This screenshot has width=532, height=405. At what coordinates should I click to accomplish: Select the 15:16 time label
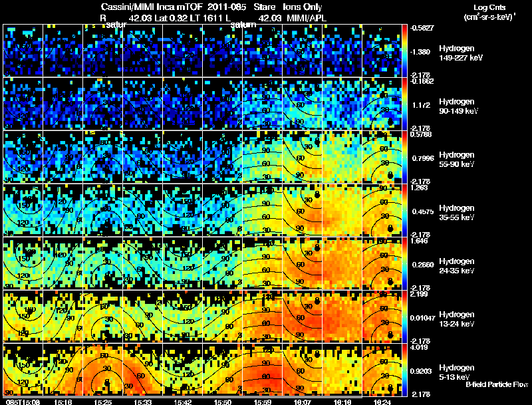(63, 402)
